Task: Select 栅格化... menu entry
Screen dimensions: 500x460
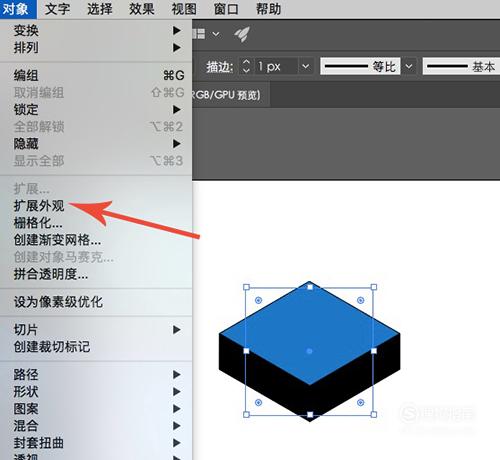Action: pyautogui.click(x=38, y=223)
